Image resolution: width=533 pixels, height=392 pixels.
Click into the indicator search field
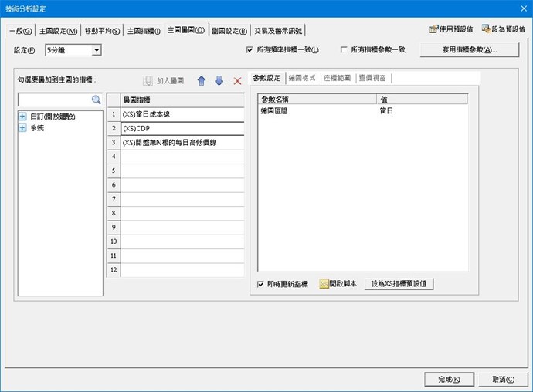[55, 100]
